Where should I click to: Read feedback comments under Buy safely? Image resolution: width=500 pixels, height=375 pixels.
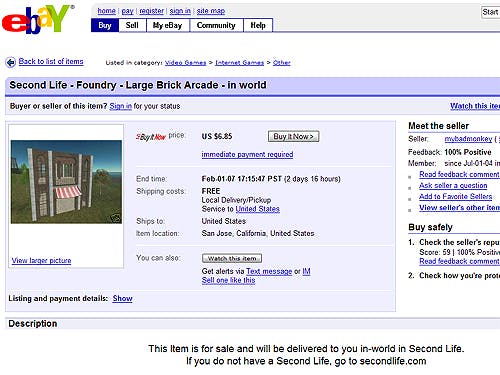[459, 261]
